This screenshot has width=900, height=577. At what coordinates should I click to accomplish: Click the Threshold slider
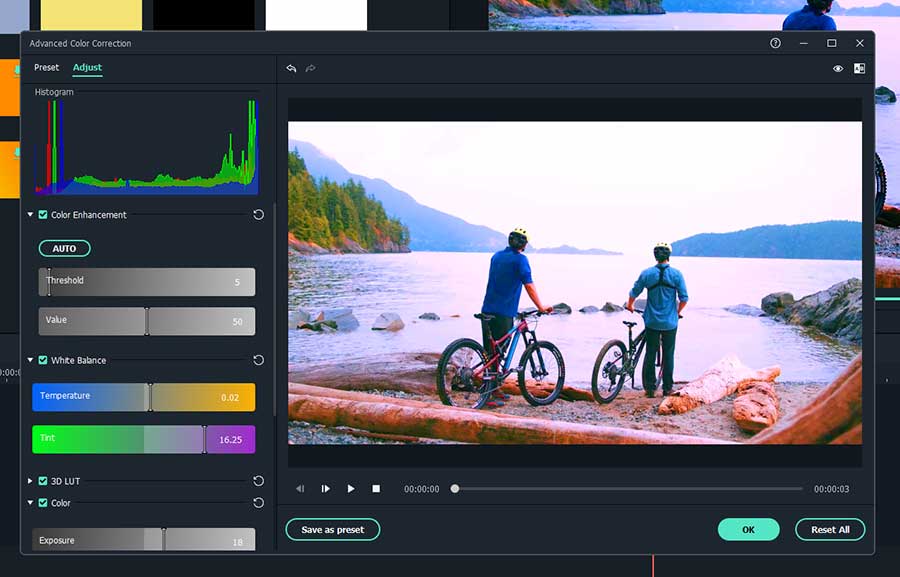click(x=147, y=281)
